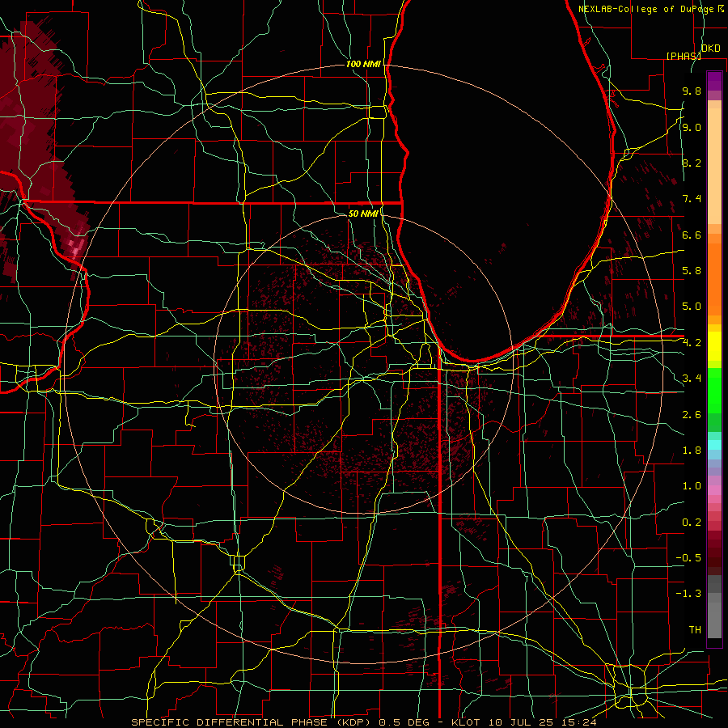Image resolution: width=728 pixels, height=728 pixels.
Task: Click the 3.4 value on color scale
Action: pyautogui.click(x=692, y=379)
